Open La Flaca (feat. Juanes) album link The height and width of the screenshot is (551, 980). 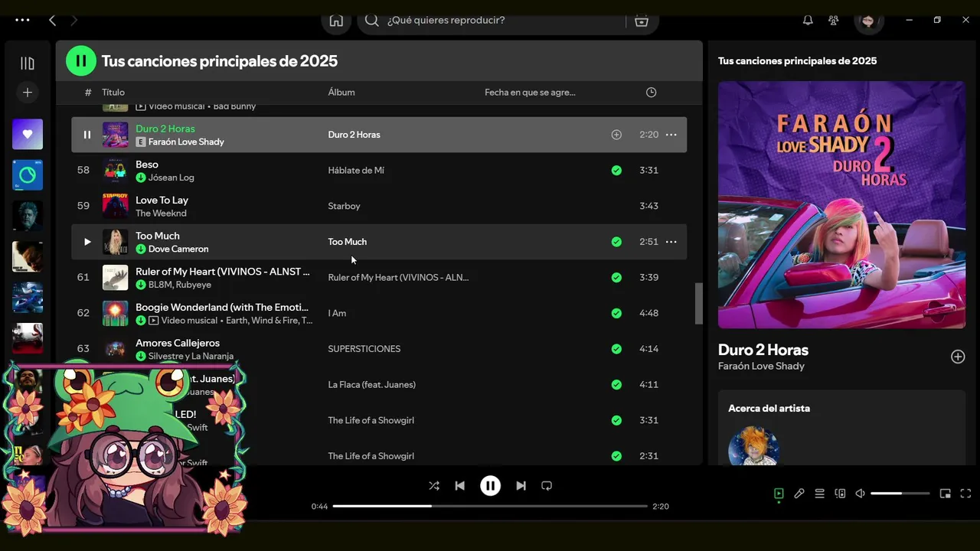click(x=372, y=384)
